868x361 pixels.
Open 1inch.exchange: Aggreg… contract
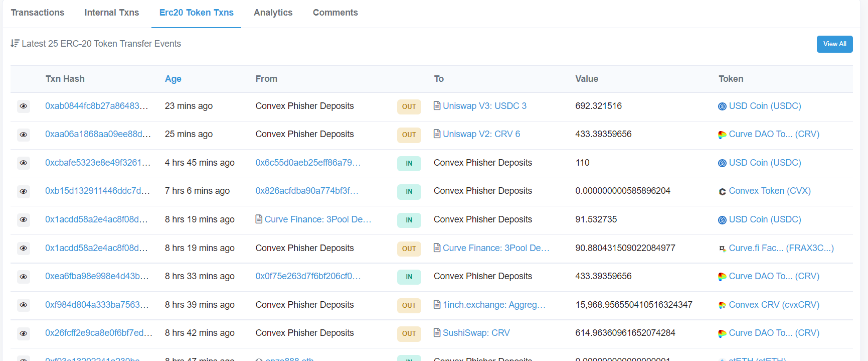pyautogui.click(x=494, y=305)
